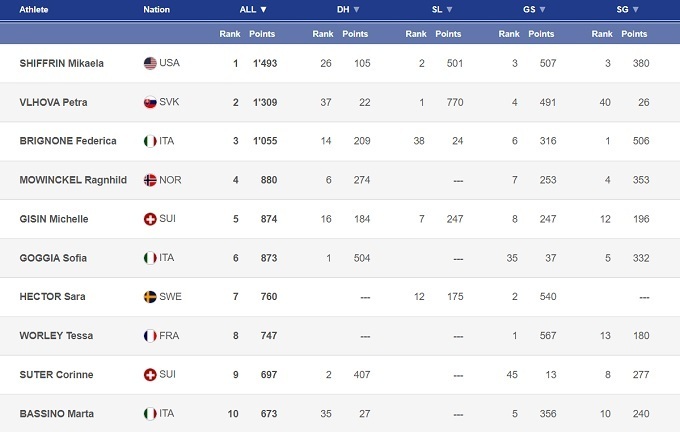Screen dimensions: 680x432
Task: Open VLHOVA Petra athlete profile
Action: tap(53, 102)
